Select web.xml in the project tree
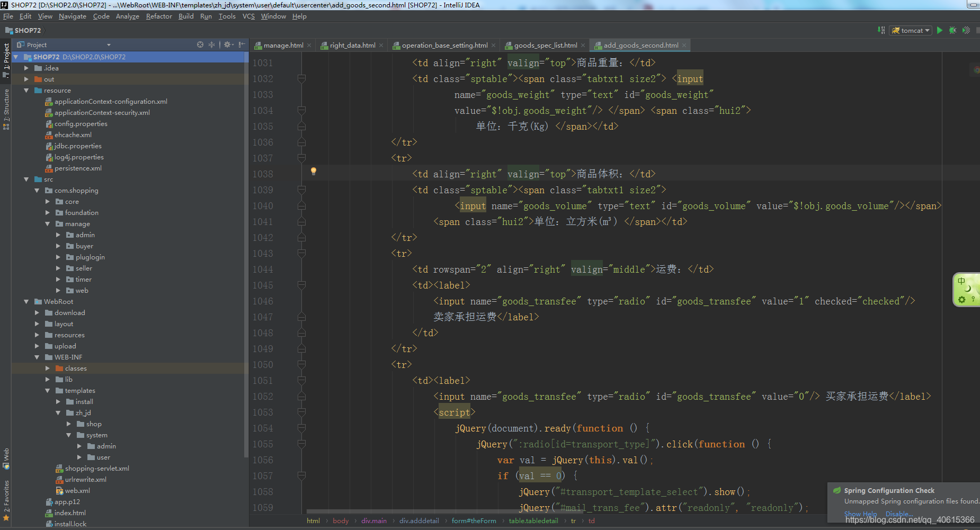980x530 pixels. tap(77, 490)
